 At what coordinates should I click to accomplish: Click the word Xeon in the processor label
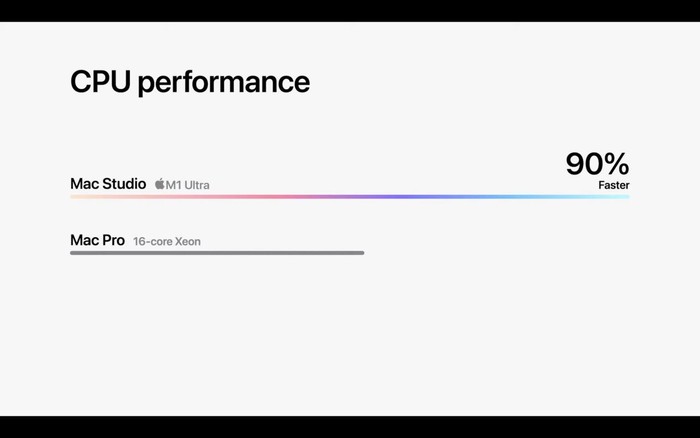point(188,242)
